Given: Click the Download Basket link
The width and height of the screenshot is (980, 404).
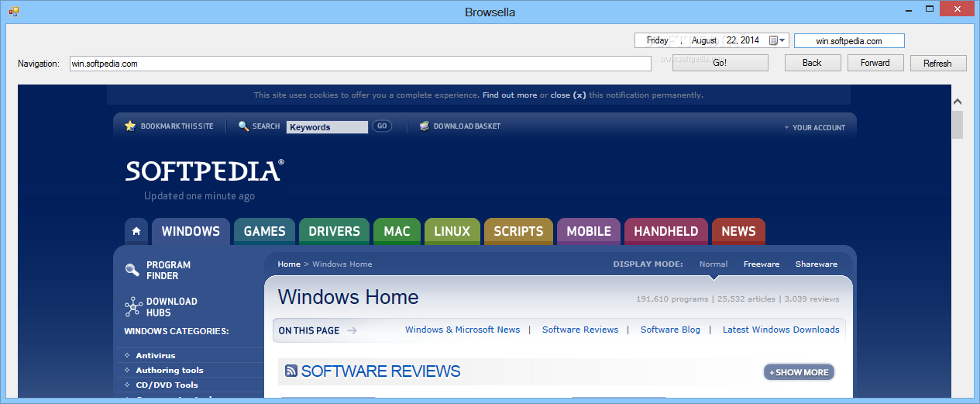Looking at the screenshot, I should click(x=467, y=126).
